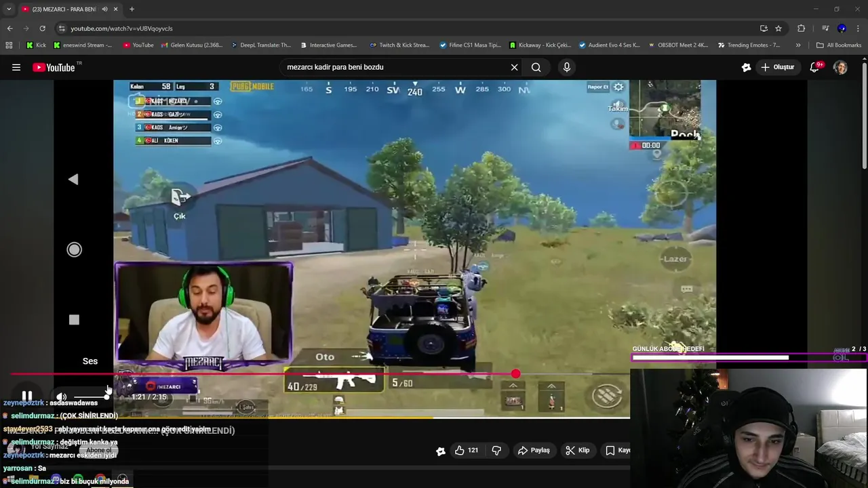868x488 pixels.
Task: Open the DeepL Translate bookmark
Action: [x=260, y=45]
